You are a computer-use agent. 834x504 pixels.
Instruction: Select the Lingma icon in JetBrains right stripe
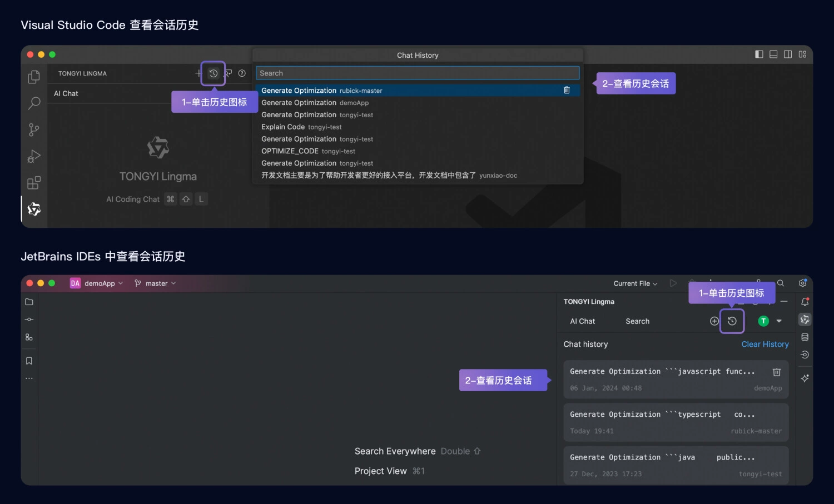click(x=805, y=320)
